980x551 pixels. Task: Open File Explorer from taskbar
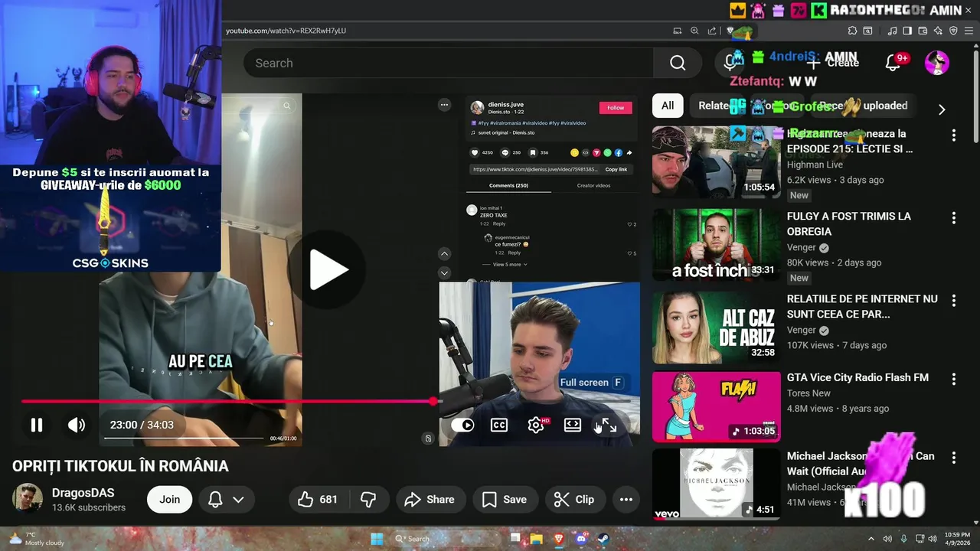coord(537,539)
